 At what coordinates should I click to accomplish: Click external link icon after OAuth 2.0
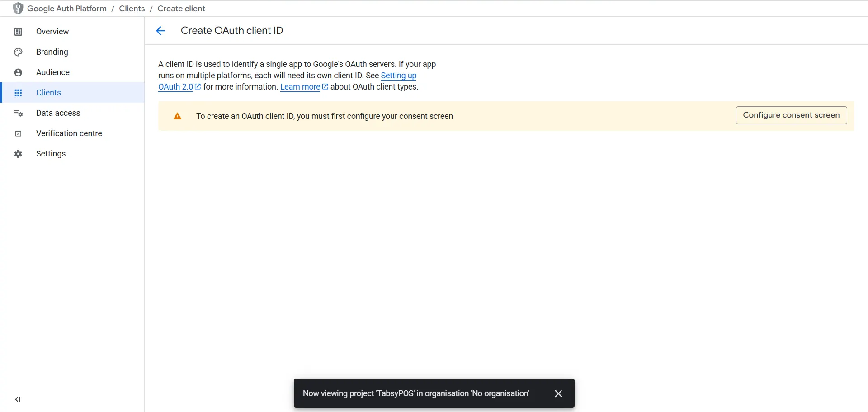click(x=198, y=87)
